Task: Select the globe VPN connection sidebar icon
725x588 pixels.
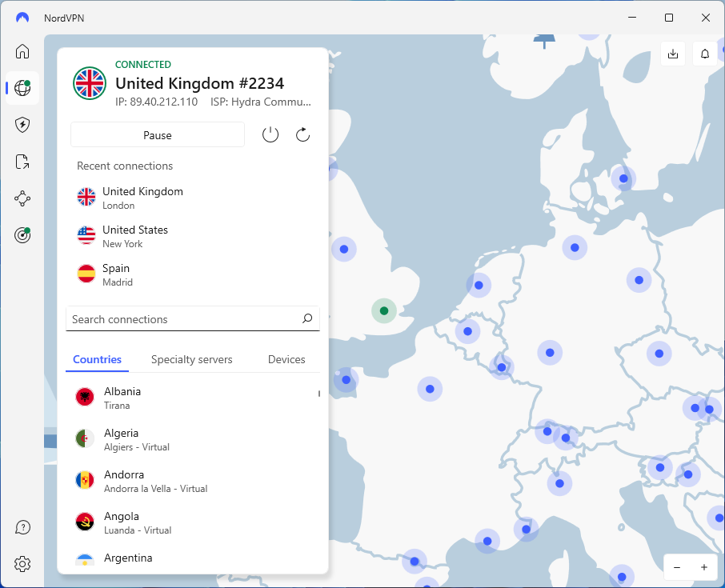Action: pos(22,87)
